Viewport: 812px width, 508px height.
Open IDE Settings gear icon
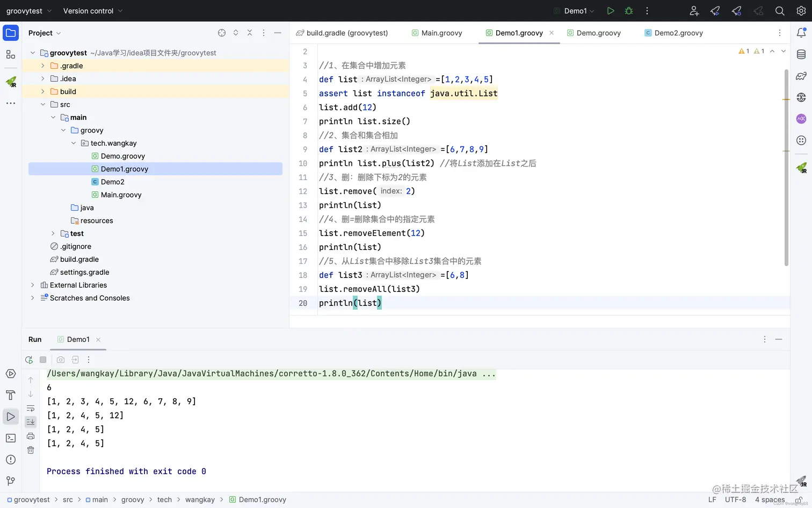tap(801, 11)
